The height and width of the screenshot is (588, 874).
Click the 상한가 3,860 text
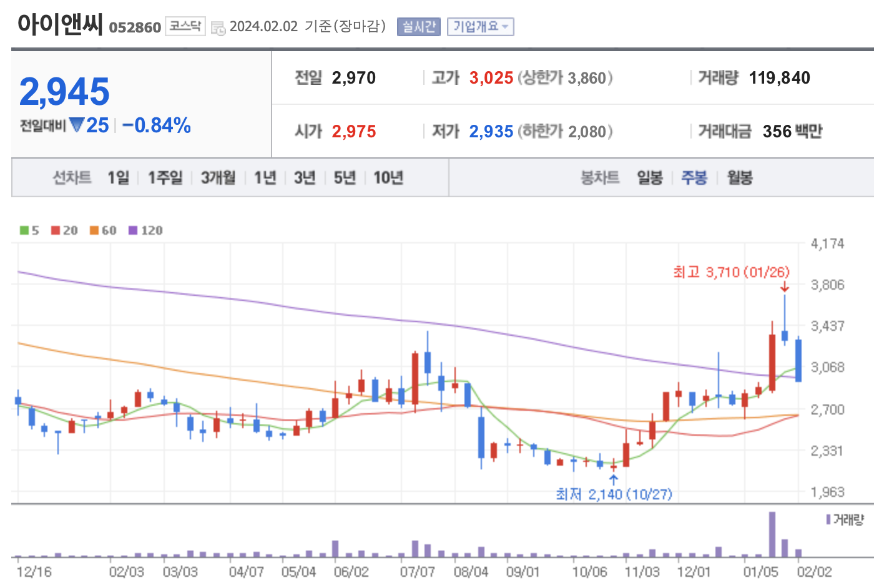click(565, 78)
